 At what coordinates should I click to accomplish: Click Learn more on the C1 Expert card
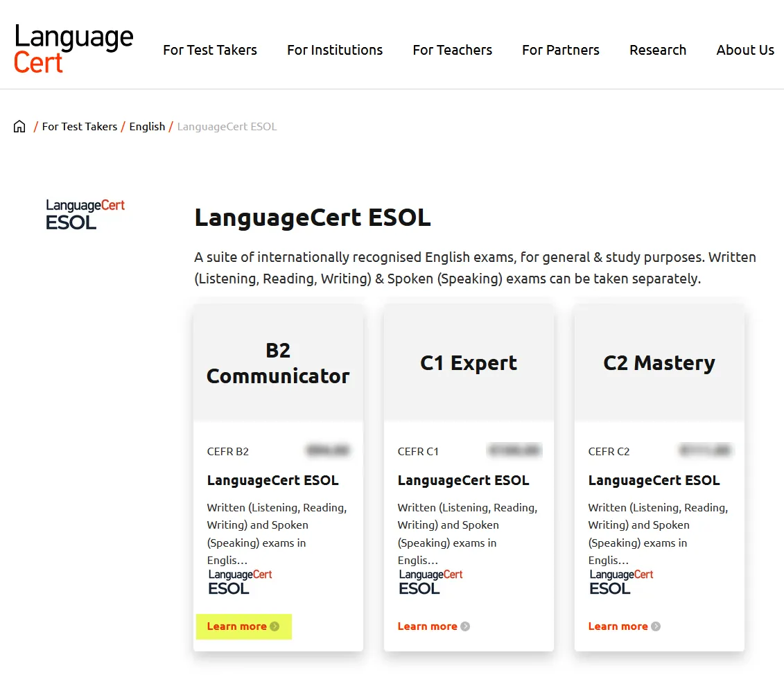[x=426, y=626]
